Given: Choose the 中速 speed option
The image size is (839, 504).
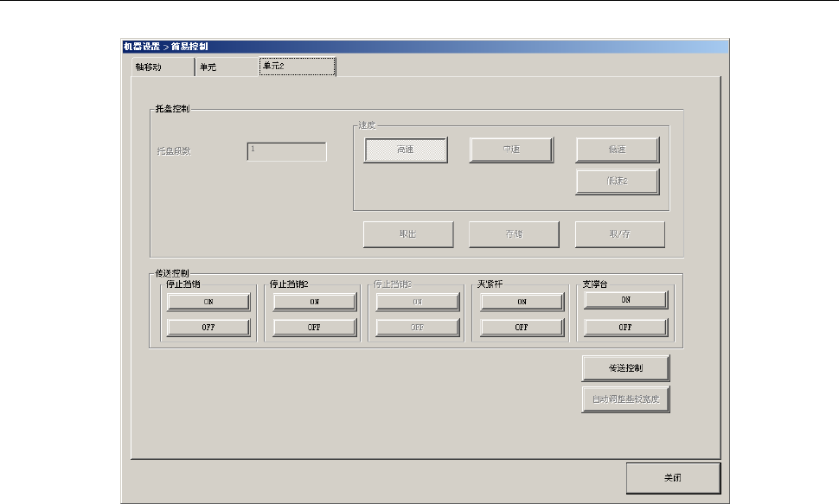Looking at the screenshot, I should [x=511, y=150].
